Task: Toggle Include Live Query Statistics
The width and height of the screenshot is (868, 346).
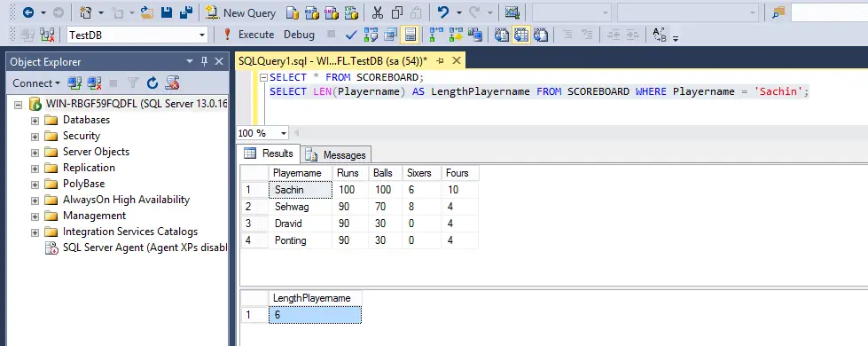Action: coord(456,35)
